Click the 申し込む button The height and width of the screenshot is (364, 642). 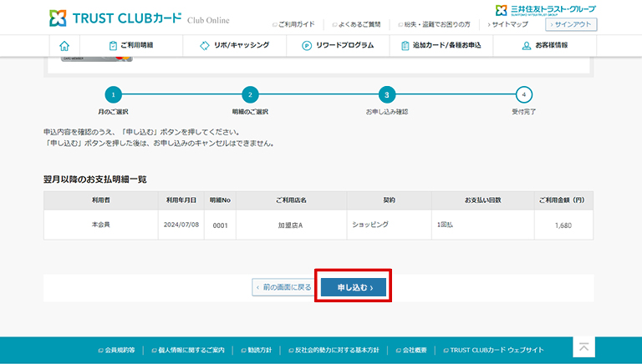pyautogui.click(x=354, y=287)
